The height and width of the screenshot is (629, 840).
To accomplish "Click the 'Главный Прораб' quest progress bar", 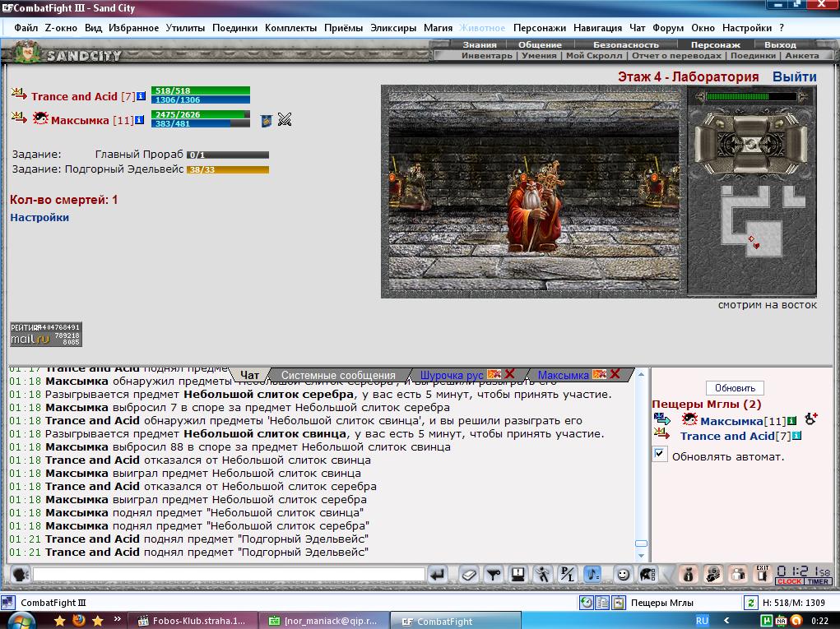I will pos(228,155).
